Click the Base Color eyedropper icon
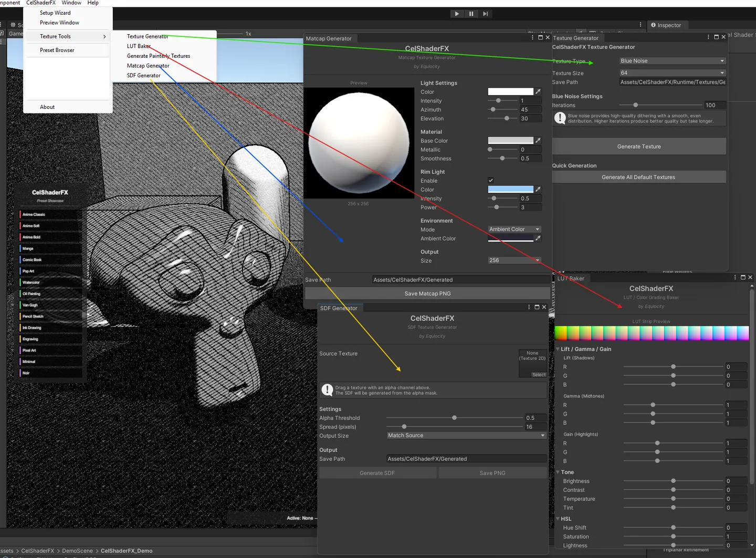Image resolution: width=756 pixels, height=558 pixels. [538, 140]
